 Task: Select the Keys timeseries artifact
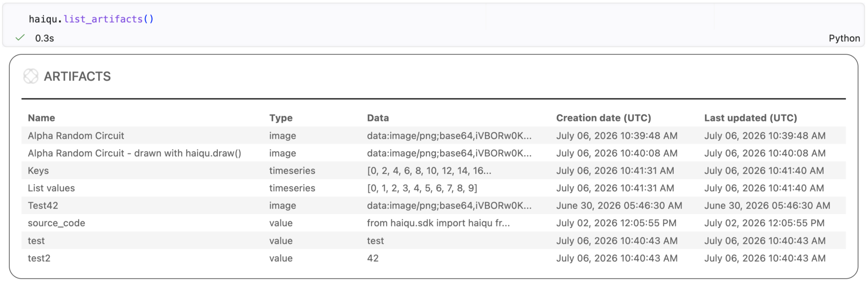coord(38,171)
